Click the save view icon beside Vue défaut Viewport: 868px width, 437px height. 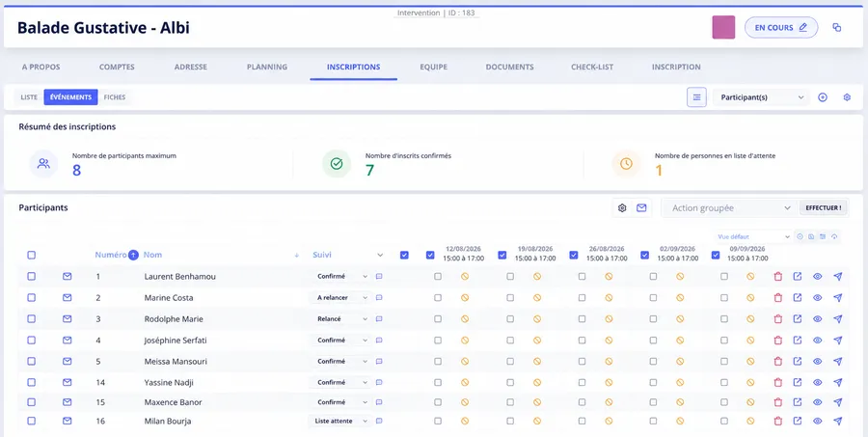point(811,236)
